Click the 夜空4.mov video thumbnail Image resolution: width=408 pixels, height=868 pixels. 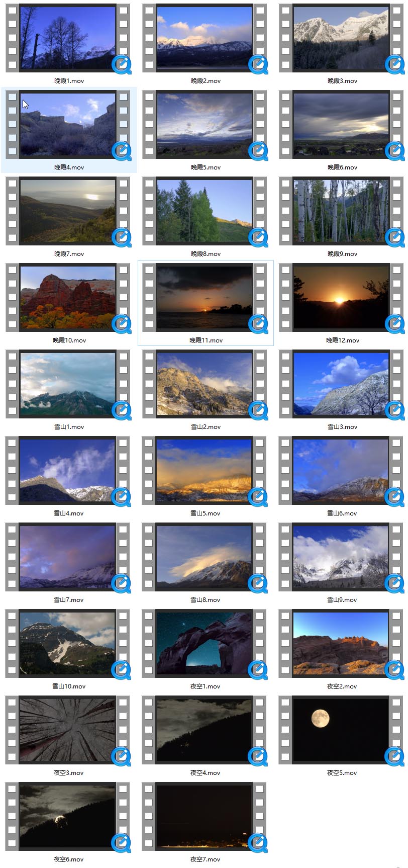(x=205, y=730)
